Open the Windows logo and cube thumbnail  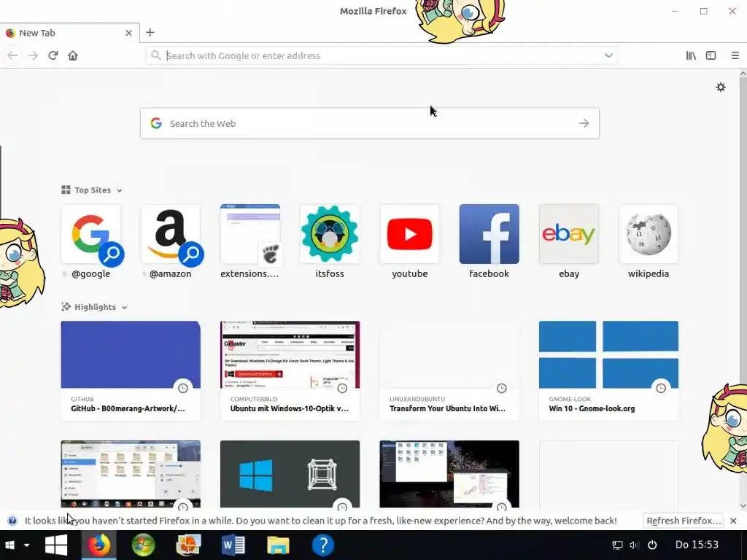290,474
